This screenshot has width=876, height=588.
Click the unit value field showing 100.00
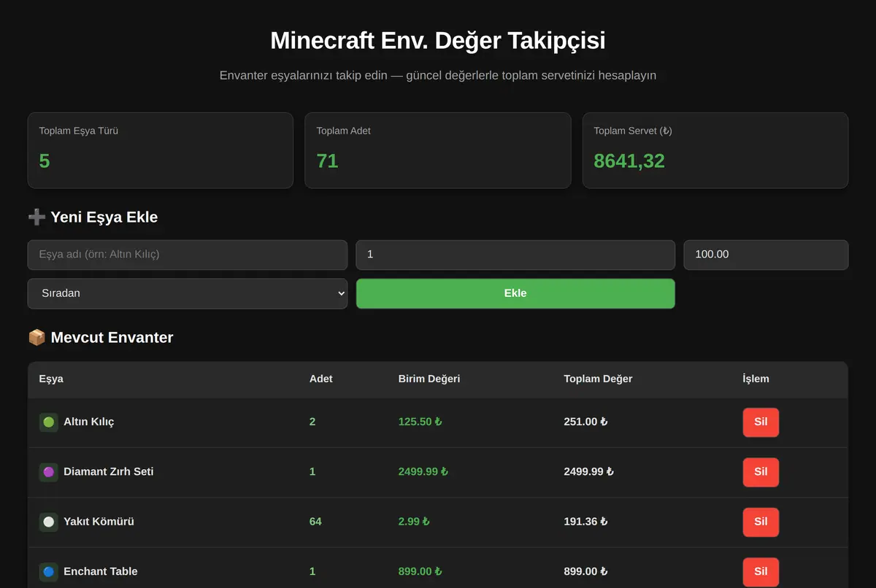click(766, 255)
